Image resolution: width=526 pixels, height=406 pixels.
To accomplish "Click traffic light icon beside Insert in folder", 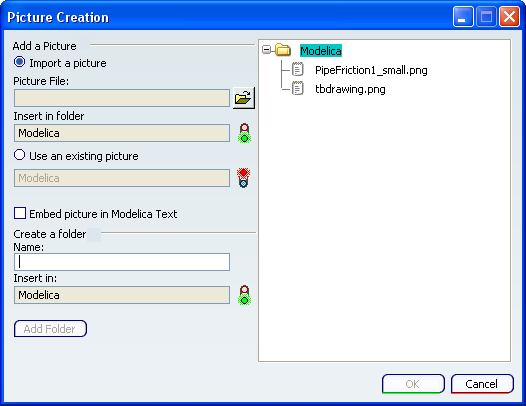I will tap(245, 133).
